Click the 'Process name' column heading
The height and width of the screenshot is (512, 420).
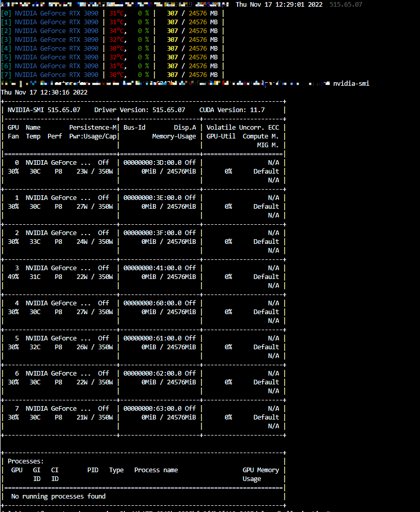pos(156,470)
